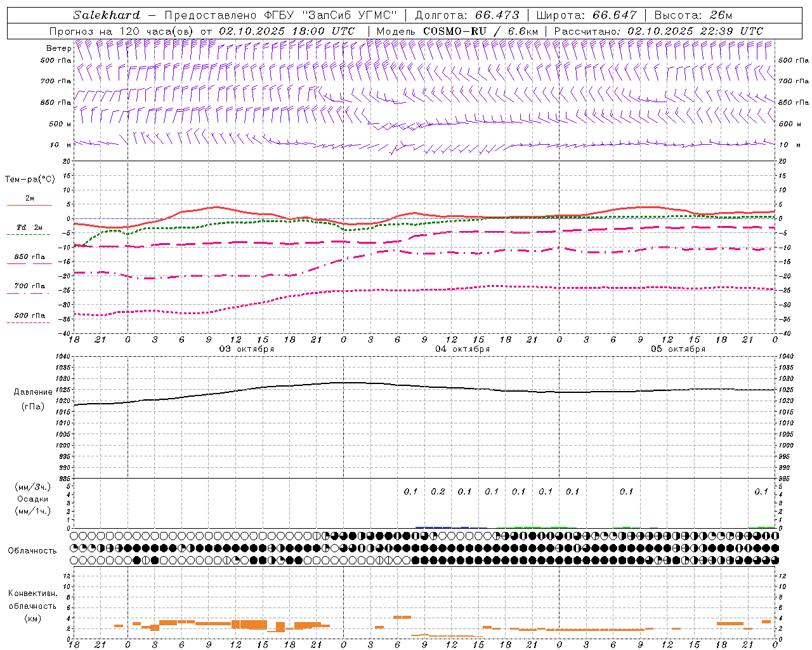Screen dimensions: 812x650
Task: Click the "700 гПа" temperature legend entry
Action: point(30,286)
